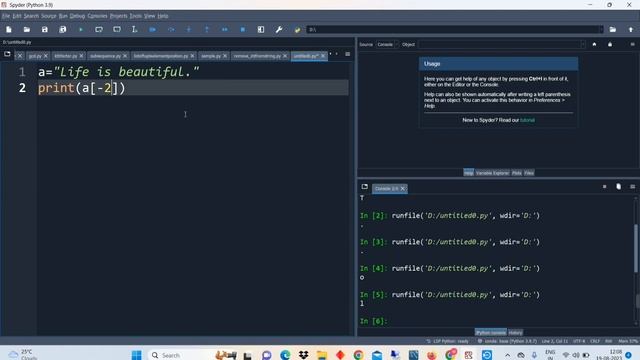
Task: Open the Search menu
Action: coord(31,16)
